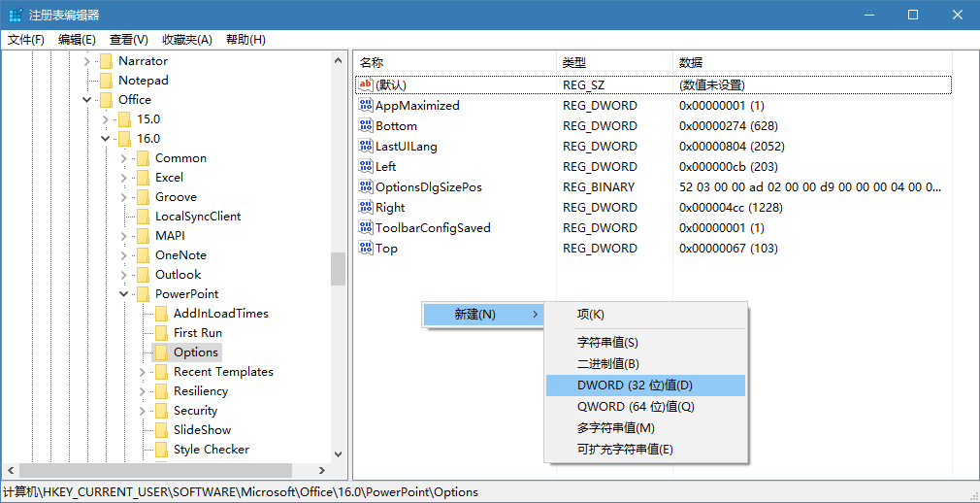Viewport: 980px width, 503px height.
Task: Click the tree horizontal scroll right arrow
Action: pos(322,470)
